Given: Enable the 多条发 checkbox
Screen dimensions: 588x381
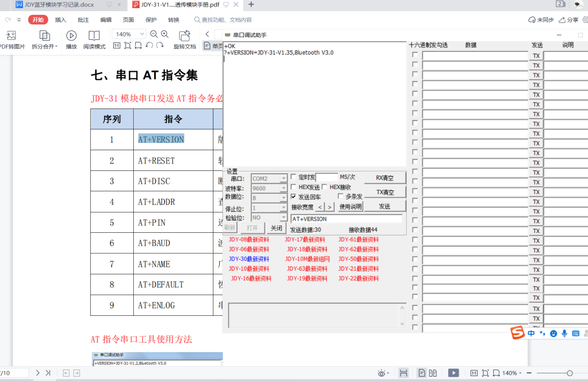Looking at the screenshot, I should pyautogui.click(x=341, y=196).
